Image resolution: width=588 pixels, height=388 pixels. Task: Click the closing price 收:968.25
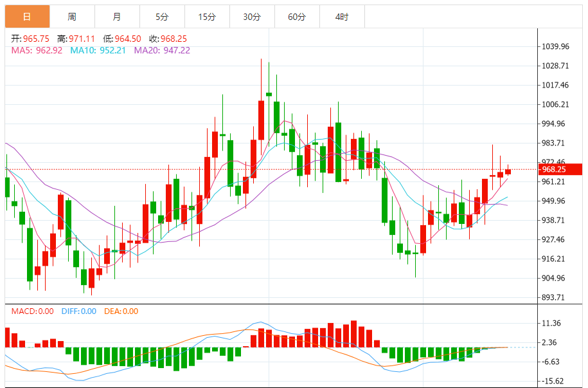pos(168,39)
